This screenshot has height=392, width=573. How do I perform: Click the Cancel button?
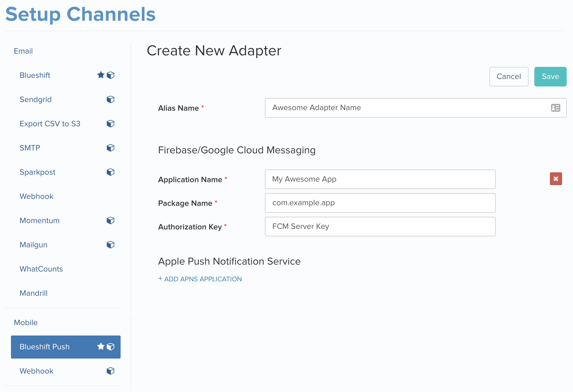pos(509,77)
